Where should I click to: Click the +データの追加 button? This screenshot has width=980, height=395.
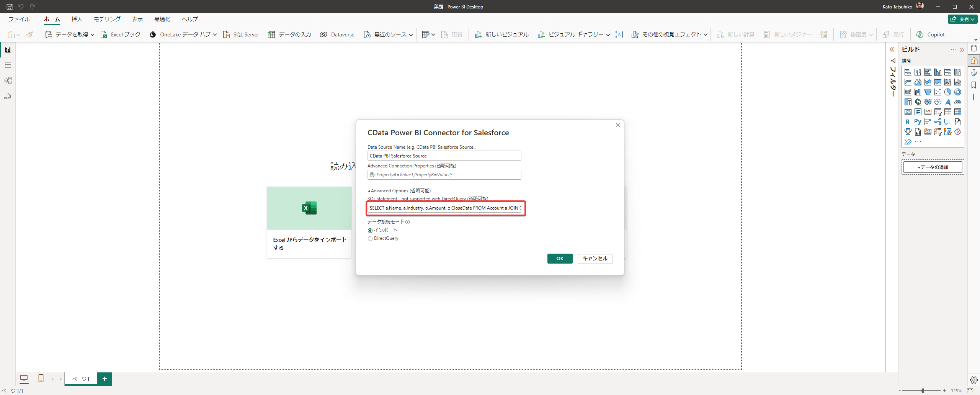(x=933, y=167)
